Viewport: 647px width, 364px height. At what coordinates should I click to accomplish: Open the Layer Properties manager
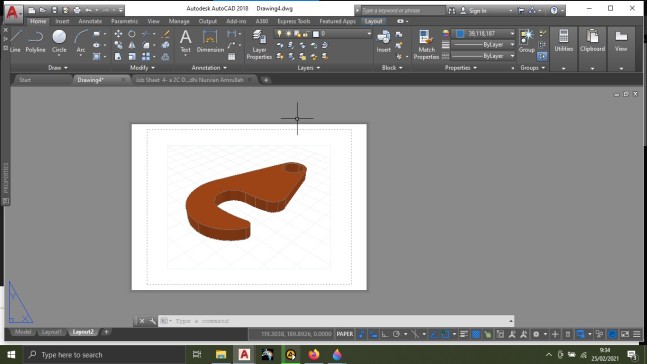pos(259,45)
